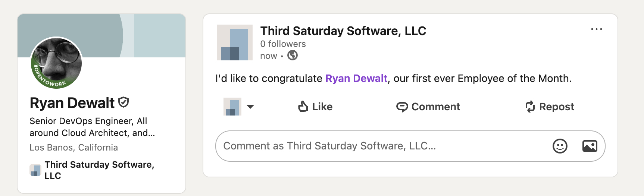Screen dimensions: 644x196
Task: Open the emoji picker in comment box
Action: pos(560,146)
